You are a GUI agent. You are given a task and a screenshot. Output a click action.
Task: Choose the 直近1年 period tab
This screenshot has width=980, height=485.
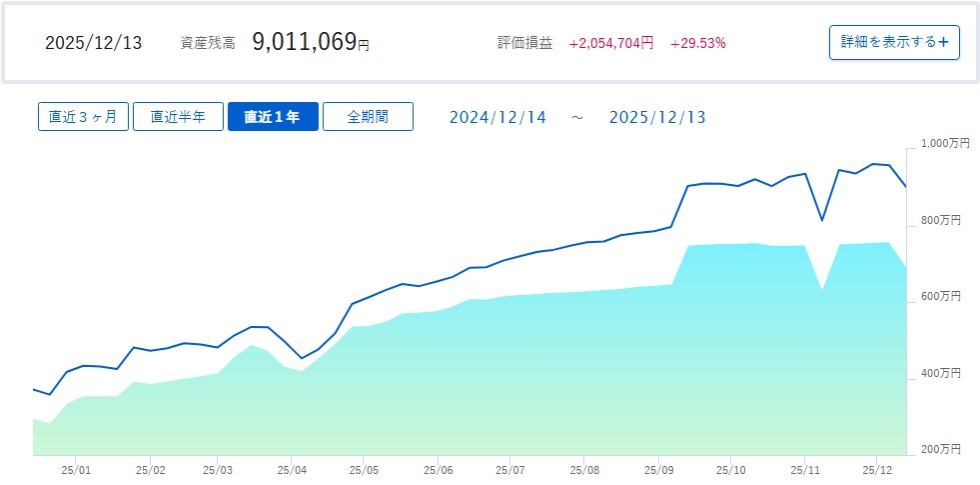point(273,116)
